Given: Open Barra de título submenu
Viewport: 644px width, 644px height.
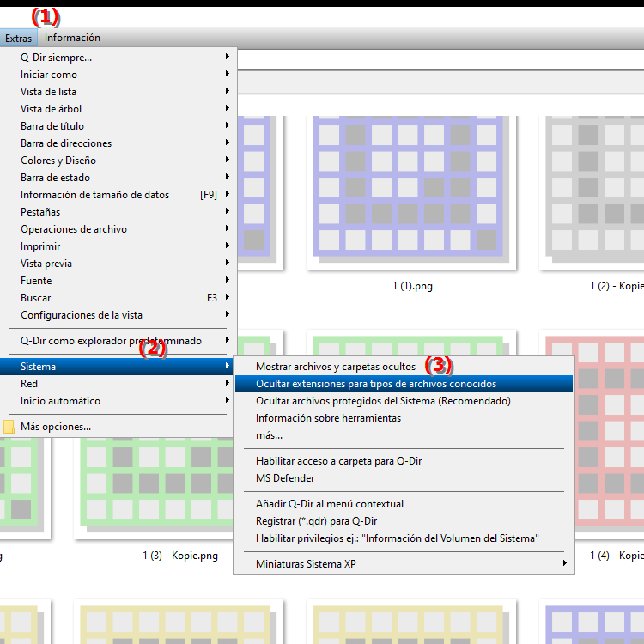Looking at the screenshot, I should click(118, 126).
